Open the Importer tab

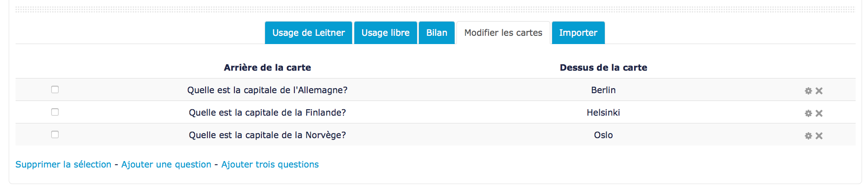578,33
